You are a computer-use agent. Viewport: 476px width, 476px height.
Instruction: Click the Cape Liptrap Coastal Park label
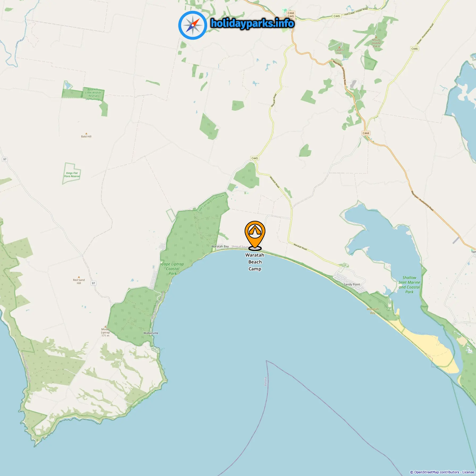[x=173, y=269]
